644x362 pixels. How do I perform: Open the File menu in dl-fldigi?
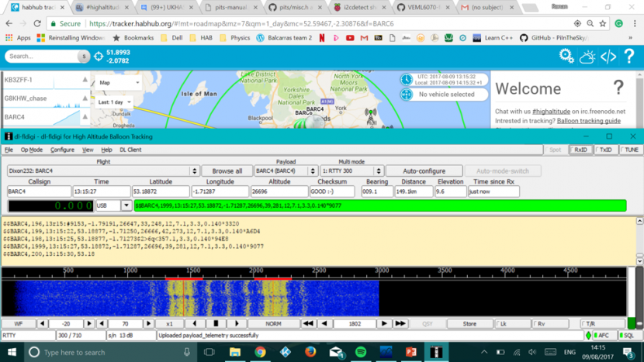click(9, 150)
